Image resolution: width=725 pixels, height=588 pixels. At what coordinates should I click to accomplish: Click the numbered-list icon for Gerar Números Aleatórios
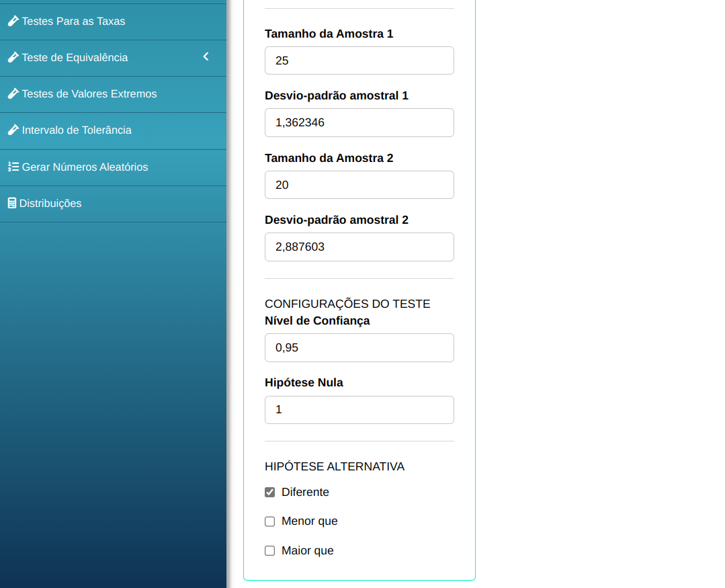point(13,167)
